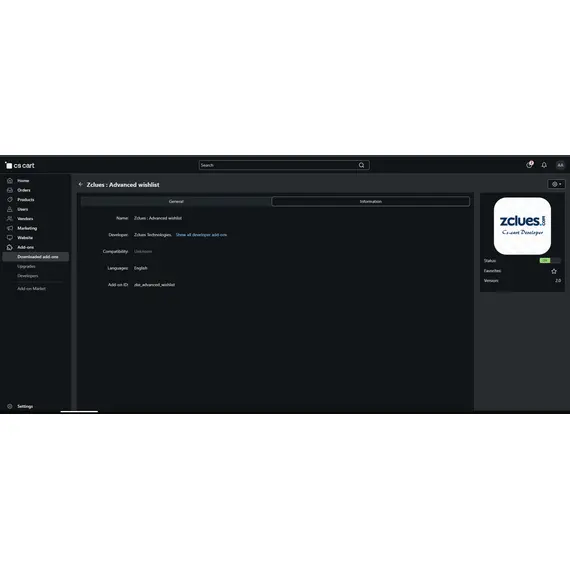Mark add-on as favorite with the star

554,271
